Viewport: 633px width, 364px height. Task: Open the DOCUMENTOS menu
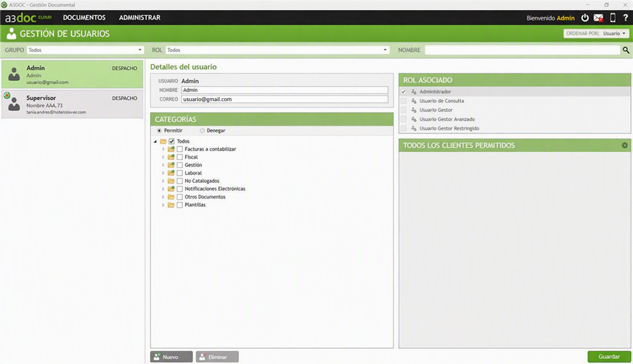click(x=84, y=18)
